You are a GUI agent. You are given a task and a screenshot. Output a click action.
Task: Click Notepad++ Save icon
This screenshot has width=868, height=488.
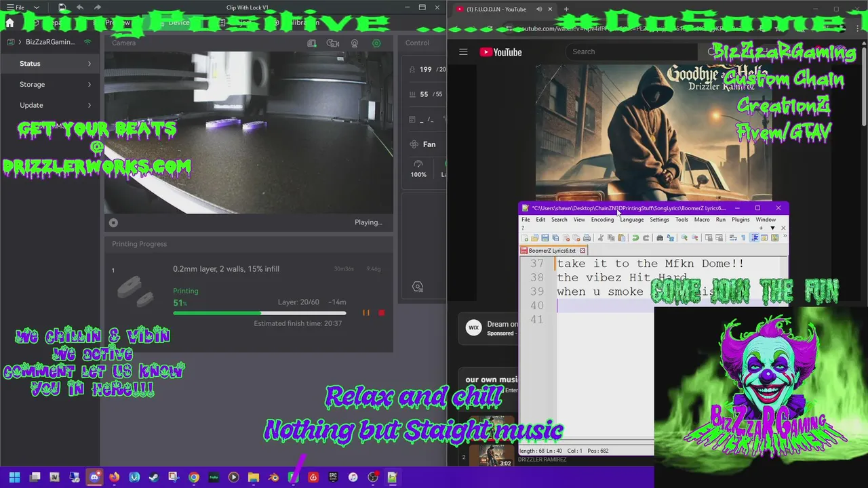click(545, 238)
